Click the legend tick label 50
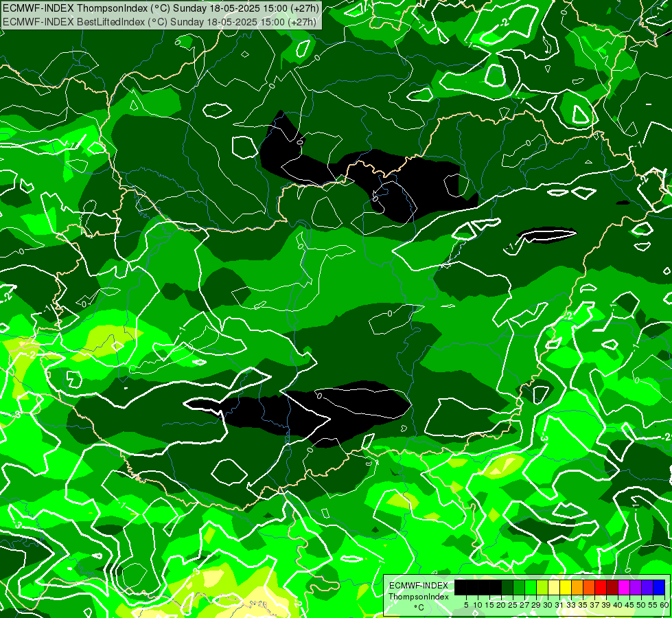672x618 pixels. point(641,605)
